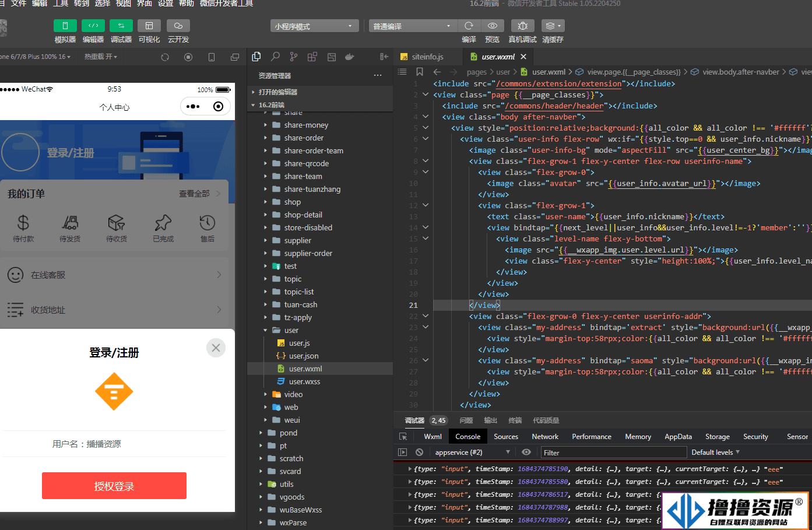This screenshot has width=812, height=530.
Task: Select the user.json file
Action: coord(320,356)
